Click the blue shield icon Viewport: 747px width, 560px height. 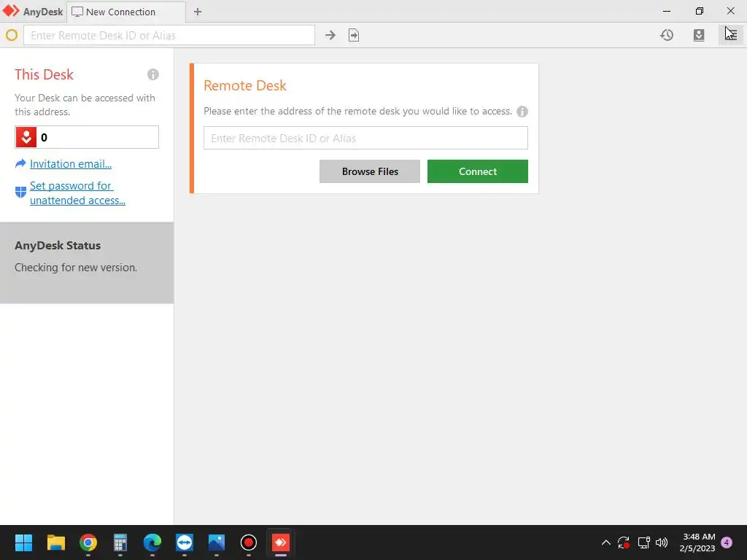[20, 192]
